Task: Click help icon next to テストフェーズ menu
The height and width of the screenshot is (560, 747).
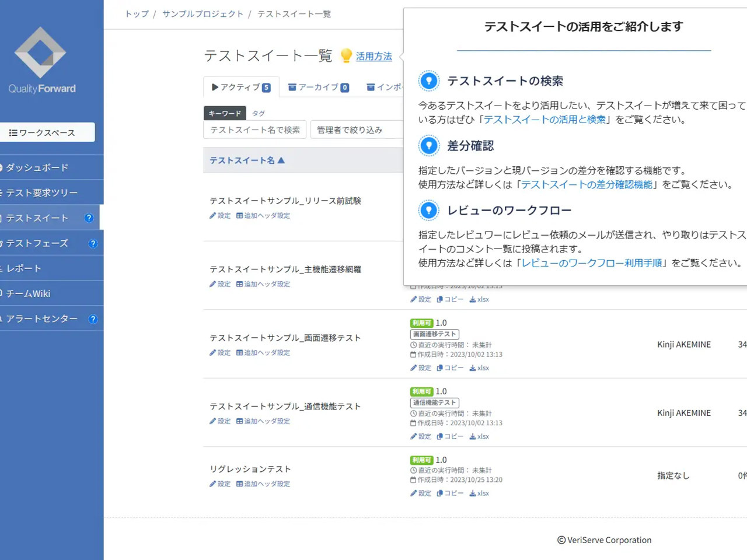Action: tap(93, 244)
